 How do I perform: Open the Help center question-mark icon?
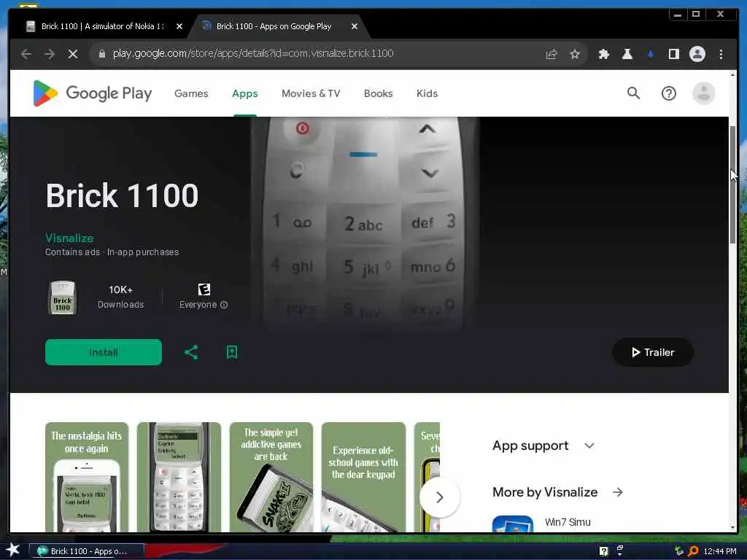pyautogui.click(x=668, y=93)
